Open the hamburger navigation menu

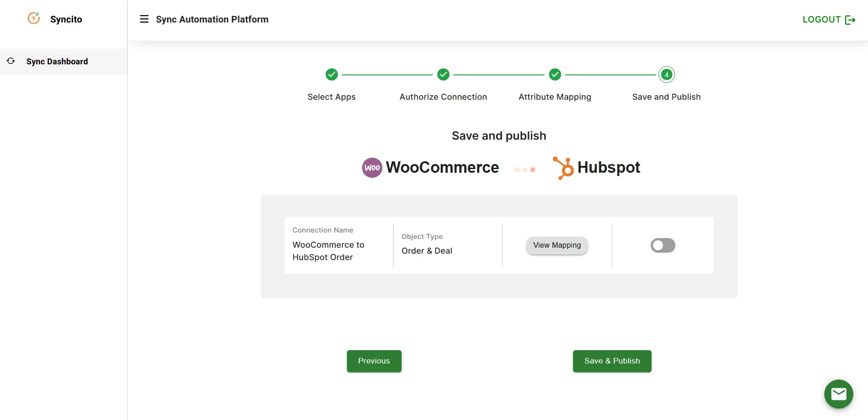tap(144, 19)
